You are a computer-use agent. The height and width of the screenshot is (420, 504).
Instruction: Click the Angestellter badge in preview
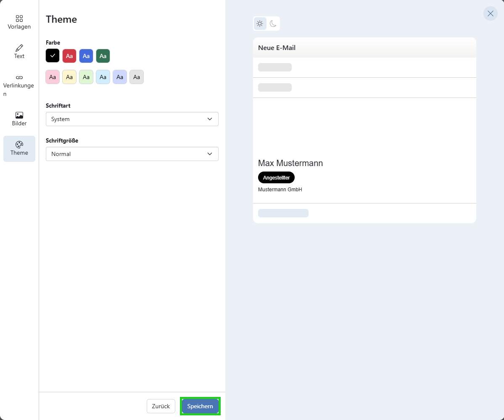(x=276, y=177)
